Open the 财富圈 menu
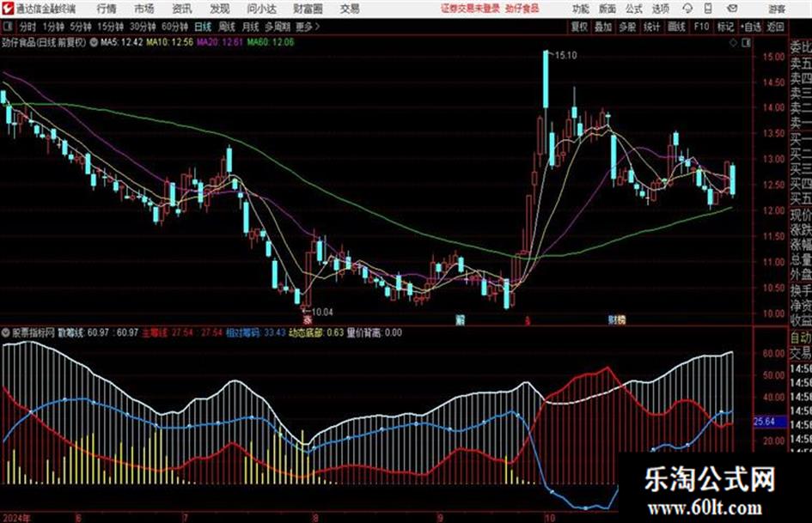Image resolution: width=812 pixels, height=523 pixels. 308,9
